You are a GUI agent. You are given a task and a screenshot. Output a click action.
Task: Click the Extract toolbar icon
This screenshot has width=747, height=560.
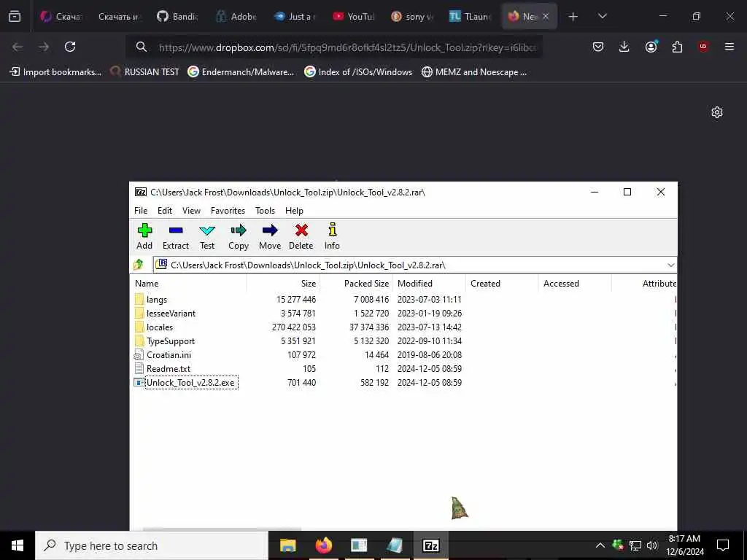[x=176, y=236]
